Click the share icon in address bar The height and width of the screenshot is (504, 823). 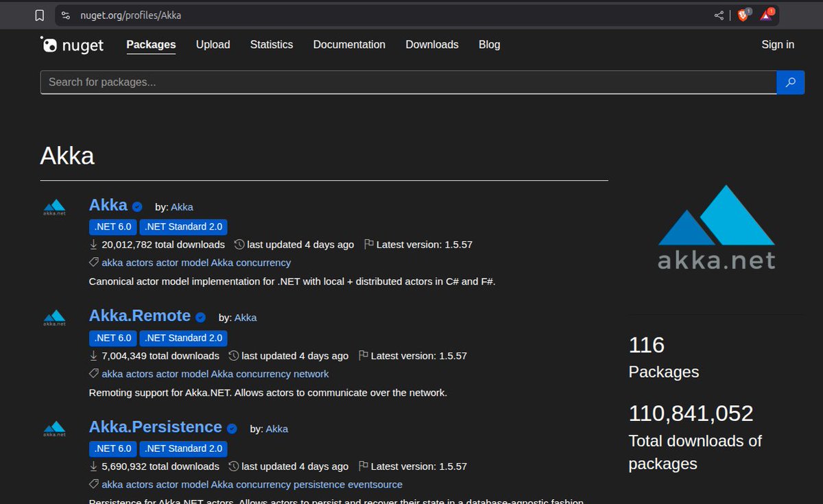click(x=719, y=15)
